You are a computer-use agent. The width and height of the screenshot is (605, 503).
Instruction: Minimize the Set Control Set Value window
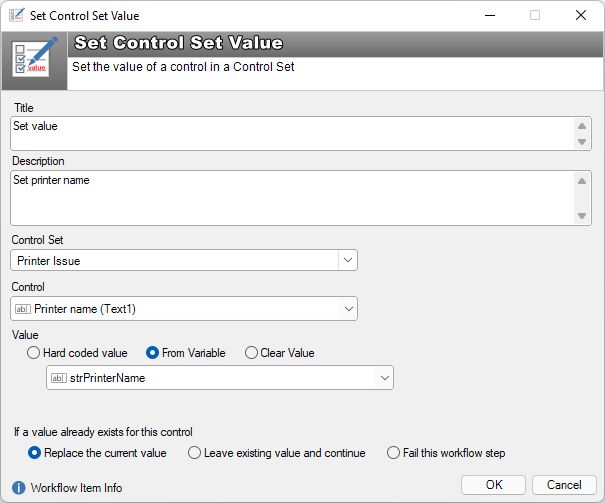(x=490, y=15)
